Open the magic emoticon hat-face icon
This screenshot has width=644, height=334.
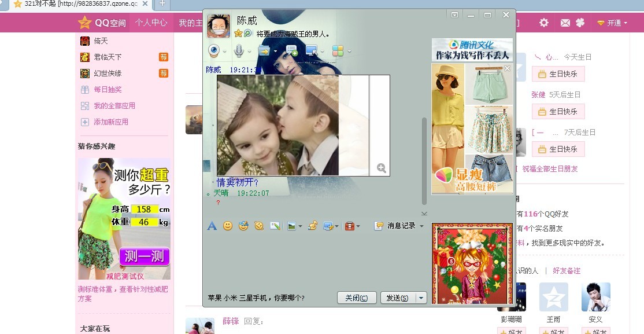(243, 225)
